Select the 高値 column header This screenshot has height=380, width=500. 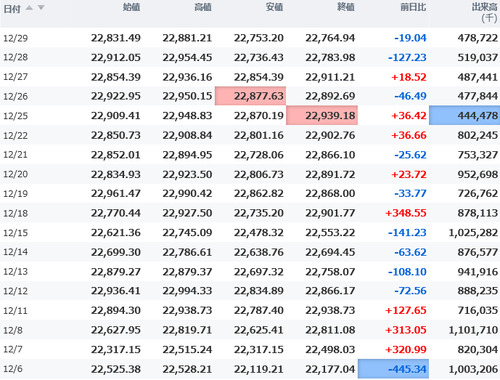[203, 7]
